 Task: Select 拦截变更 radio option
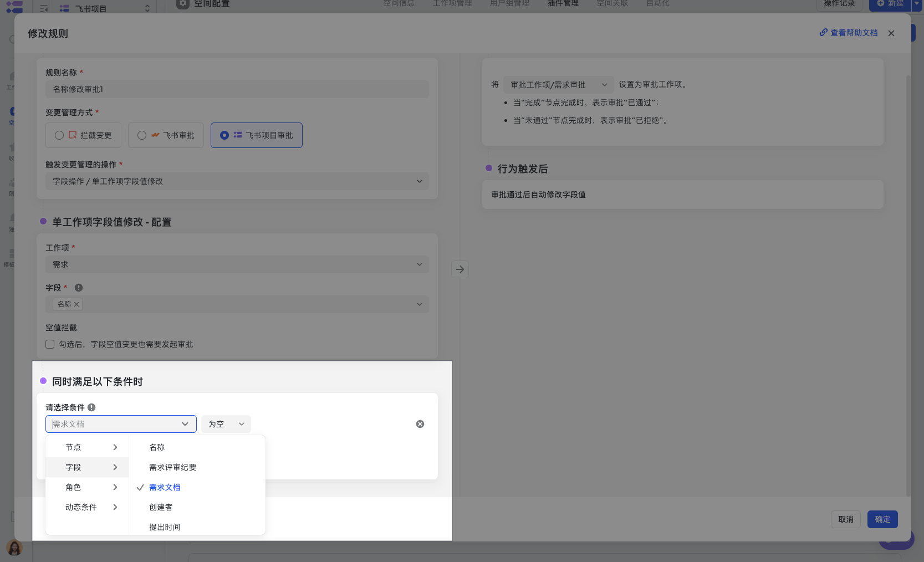[83, 135]
